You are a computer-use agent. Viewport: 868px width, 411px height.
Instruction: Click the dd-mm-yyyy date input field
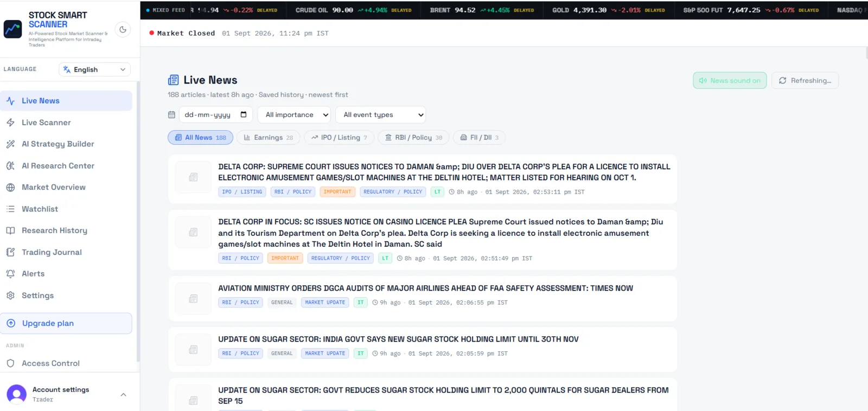(x=215, y=115)
